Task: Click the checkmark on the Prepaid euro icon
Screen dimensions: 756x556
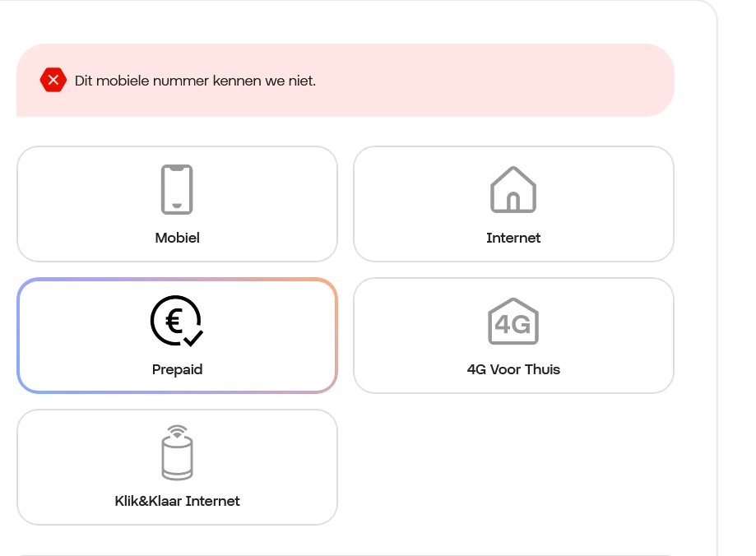Action: coord(194,338)
